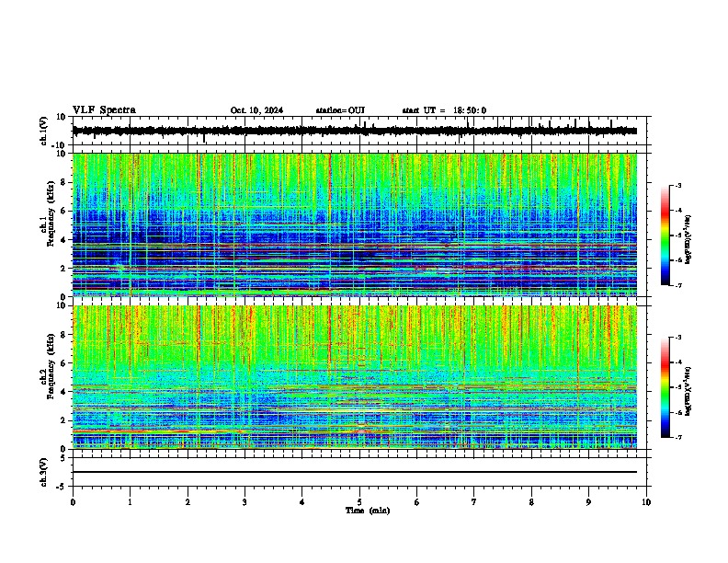This screenshot has height=563, width=728.
Task: Click the flat ch.3 voltage line
Action: (355, 472)
